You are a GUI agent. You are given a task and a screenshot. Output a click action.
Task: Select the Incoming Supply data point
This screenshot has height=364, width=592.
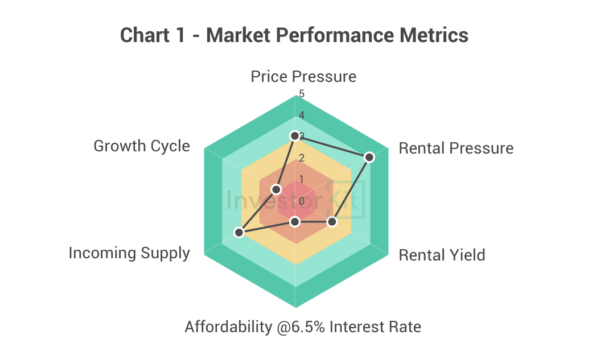click(240, 233)
